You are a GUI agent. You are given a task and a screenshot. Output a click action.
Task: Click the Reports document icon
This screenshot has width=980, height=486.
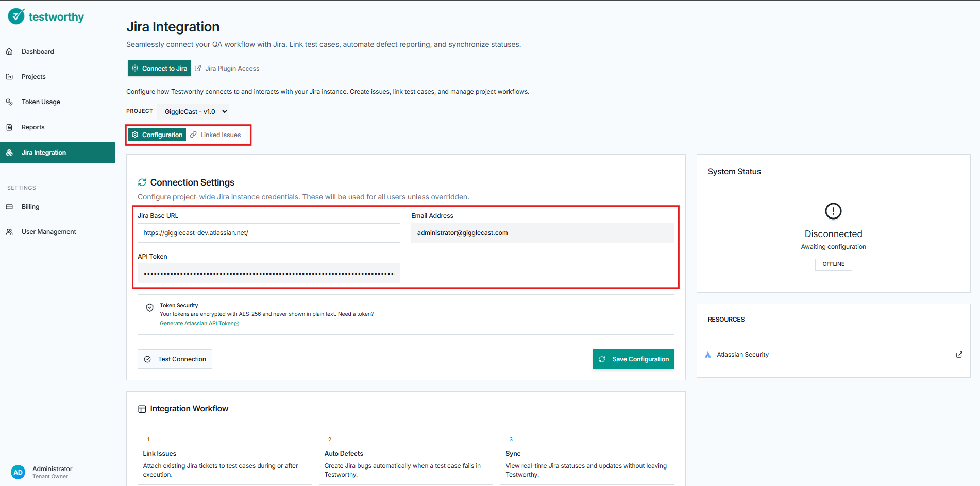pyautogui.click(x=9, y=127)
